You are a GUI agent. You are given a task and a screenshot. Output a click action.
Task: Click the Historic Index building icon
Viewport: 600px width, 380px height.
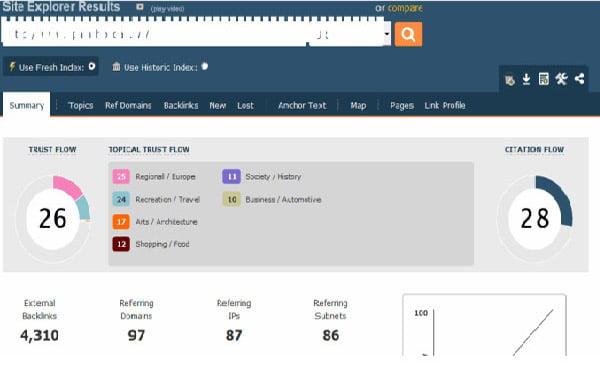[x=116, y=67]
